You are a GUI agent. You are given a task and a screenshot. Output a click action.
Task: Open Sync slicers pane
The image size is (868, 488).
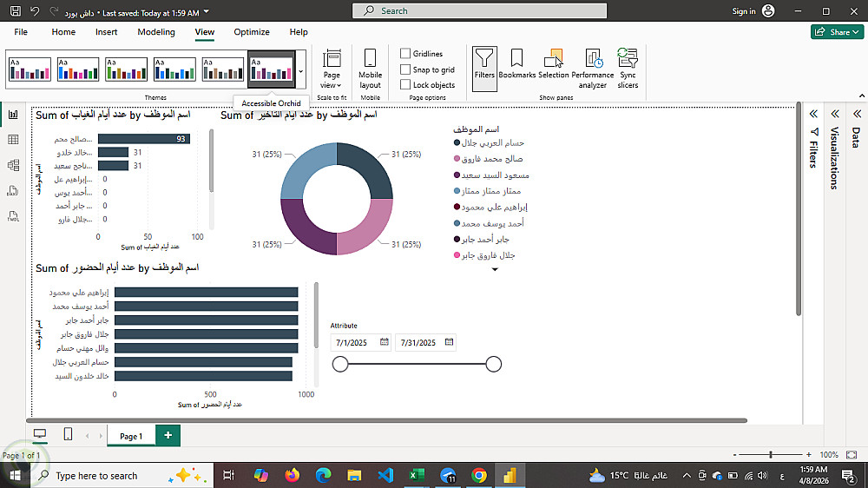(x=628, y=69)
